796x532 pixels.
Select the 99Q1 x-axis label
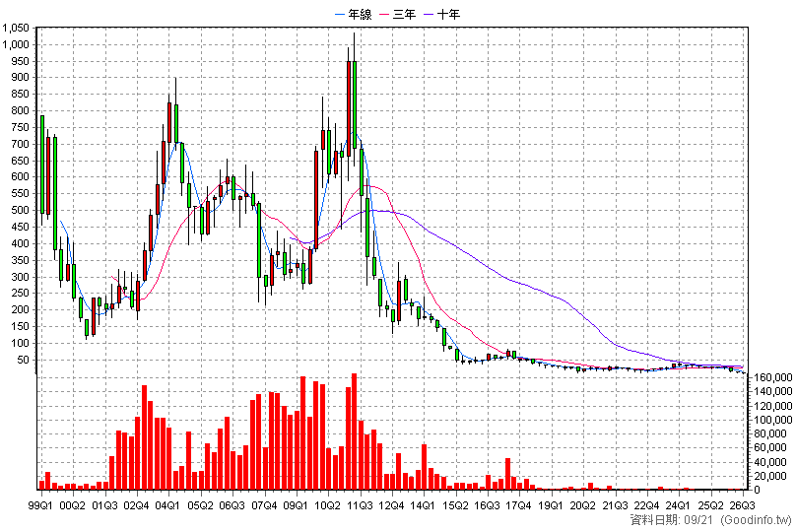pos(40,505)
